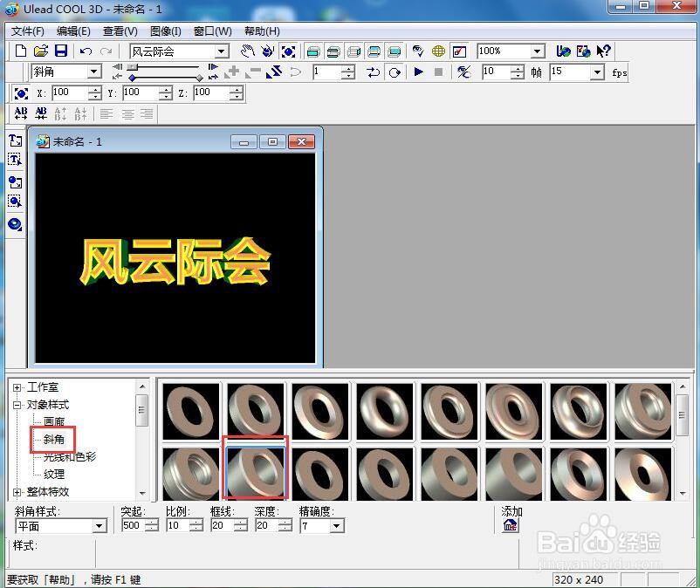Open the zoom 100% dropdown

pyautogui.click(x=538, y=51)
